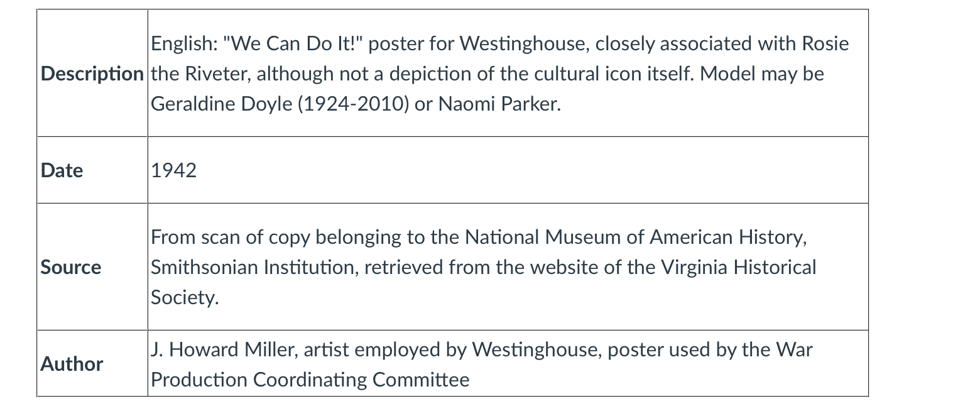The image size is (980, 411).
Task: Click the text Smithsonian Institution
Action: (254, 267)
